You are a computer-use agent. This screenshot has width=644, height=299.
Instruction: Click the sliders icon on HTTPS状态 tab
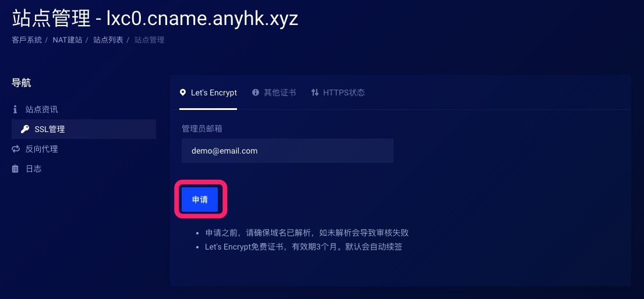[x=314, y=92]
